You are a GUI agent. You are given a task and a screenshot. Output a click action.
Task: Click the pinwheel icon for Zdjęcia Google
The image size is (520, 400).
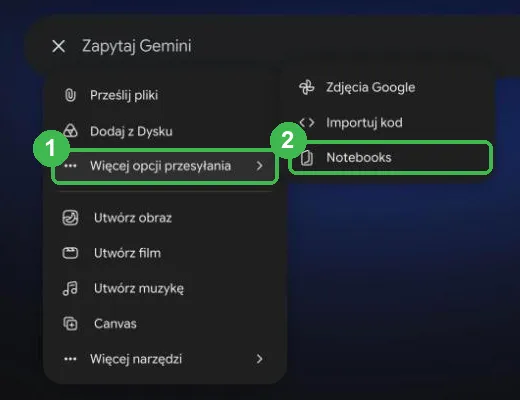pos(307,87)
